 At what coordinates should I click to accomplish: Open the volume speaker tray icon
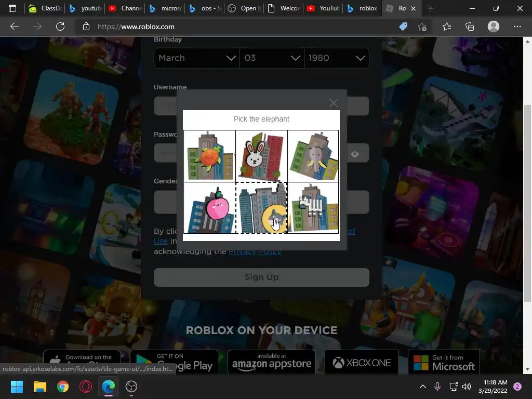pyautogui.click(x=467, y=387)
